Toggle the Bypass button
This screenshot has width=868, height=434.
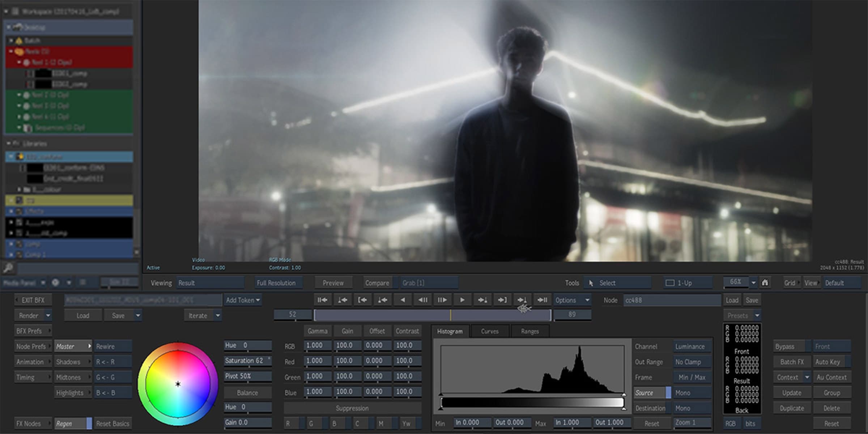tap(790, 346)
